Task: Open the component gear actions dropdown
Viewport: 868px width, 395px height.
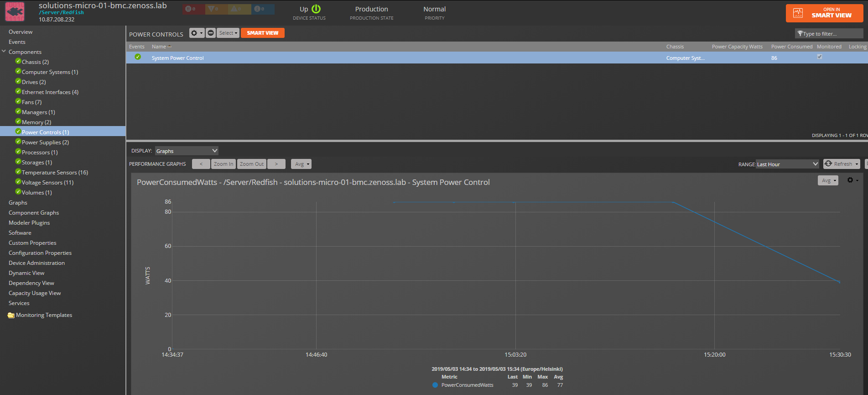Action: [197, 33]
